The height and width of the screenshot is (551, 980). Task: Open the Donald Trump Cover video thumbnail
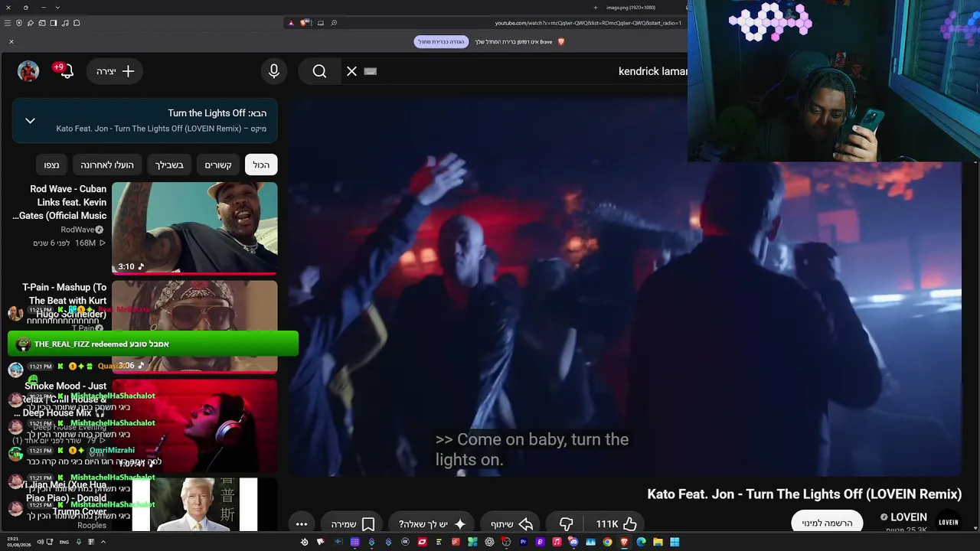pos(194,504)
